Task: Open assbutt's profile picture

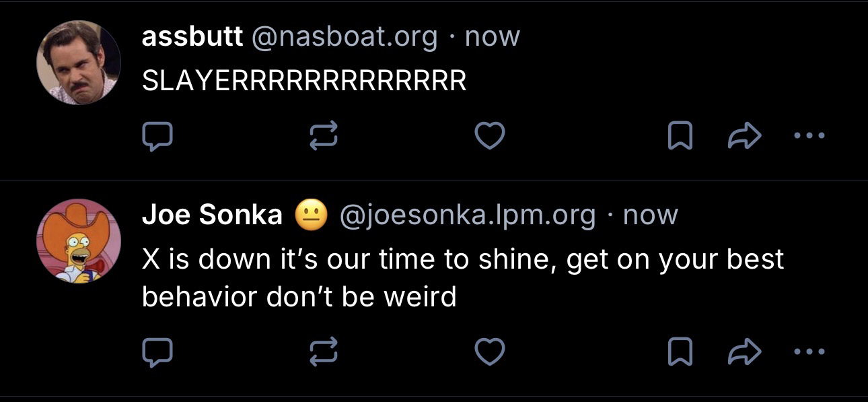Action: click(78, 63)
